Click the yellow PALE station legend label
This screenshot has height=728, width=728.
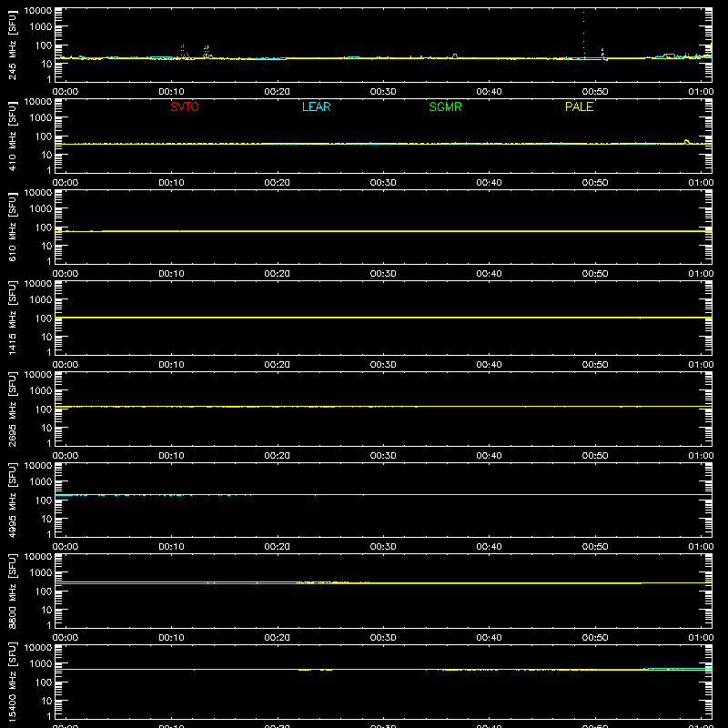579,106
